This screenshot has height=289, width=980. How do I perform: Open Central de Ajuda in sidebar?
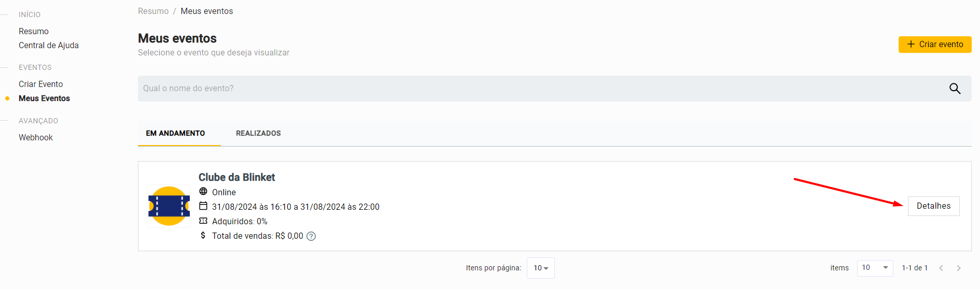[49, 45]
